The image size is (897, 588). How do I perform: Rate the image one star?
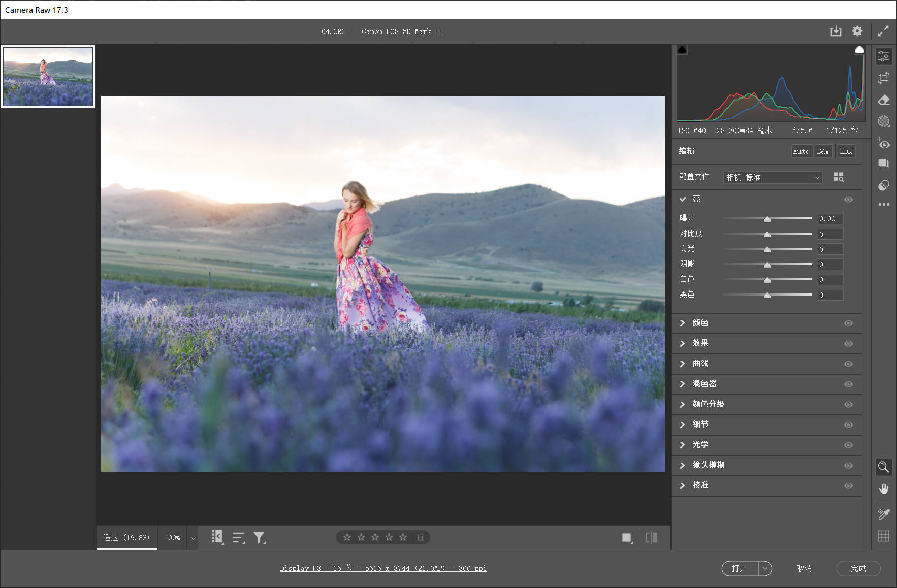pyautogui.click(x=347, y=537)
